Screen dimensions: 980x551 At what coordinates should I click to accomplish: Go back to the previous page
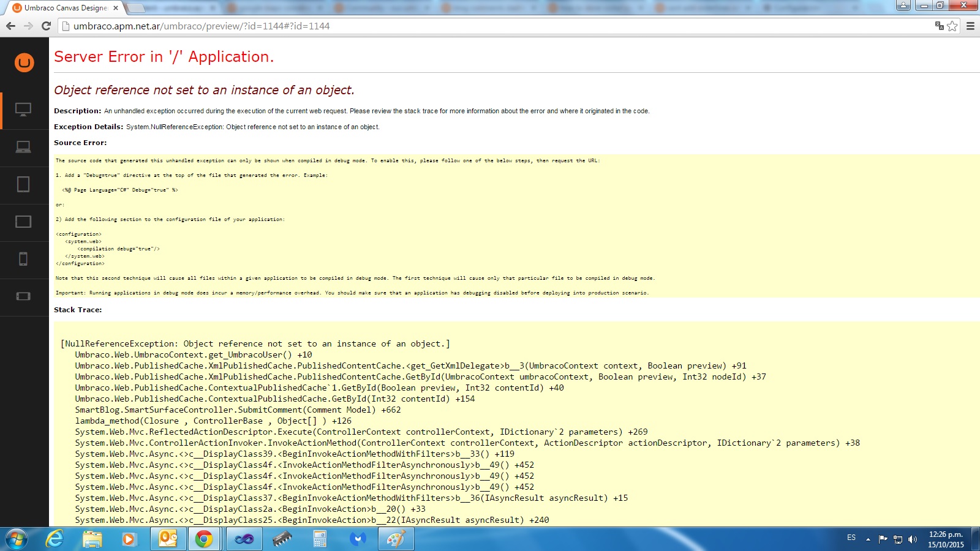tap(10, 26)
